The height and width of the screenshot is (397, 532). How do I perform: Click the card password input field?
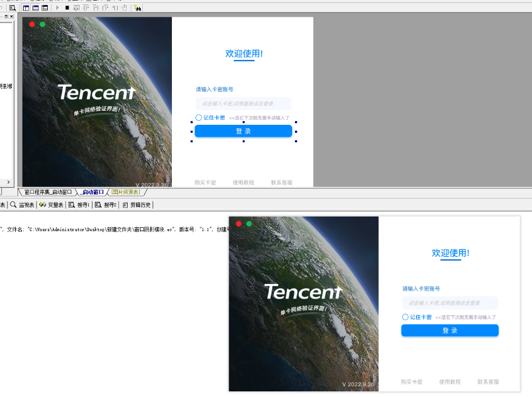point(243,103)
